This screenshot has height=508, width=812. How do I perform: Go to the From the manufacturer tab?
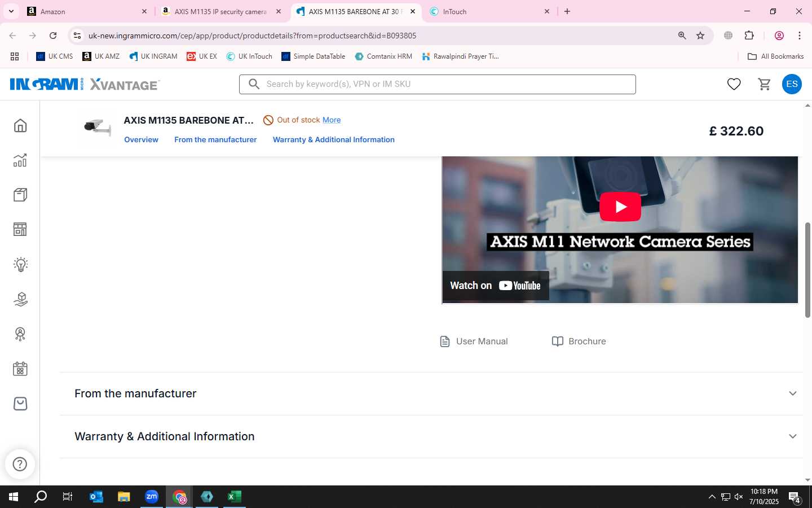[215, 139]
